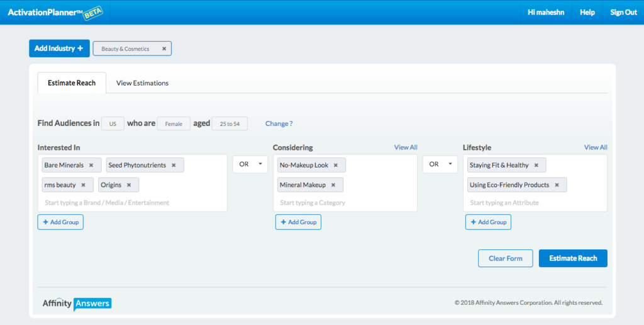644x325 pixels.
Task: Open OR dropdown between Interested In and Considering
Action: [x=250, y=164]
